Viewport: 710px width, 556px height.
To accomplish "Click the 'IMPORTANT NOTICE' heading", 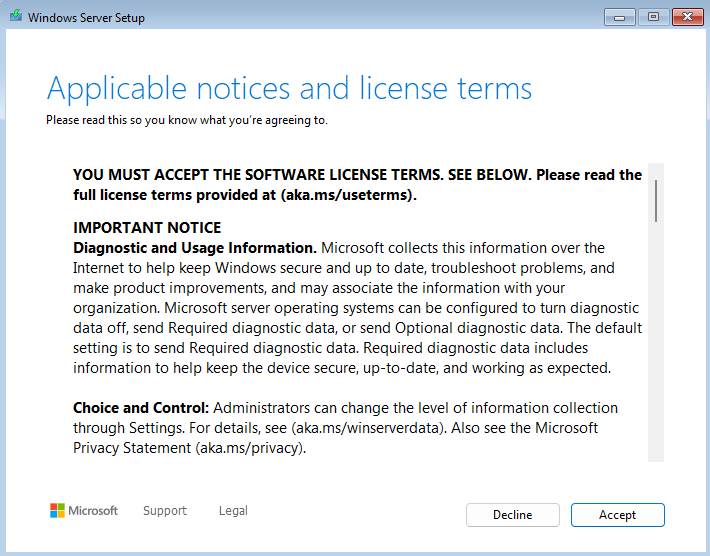I will [147, 228].
